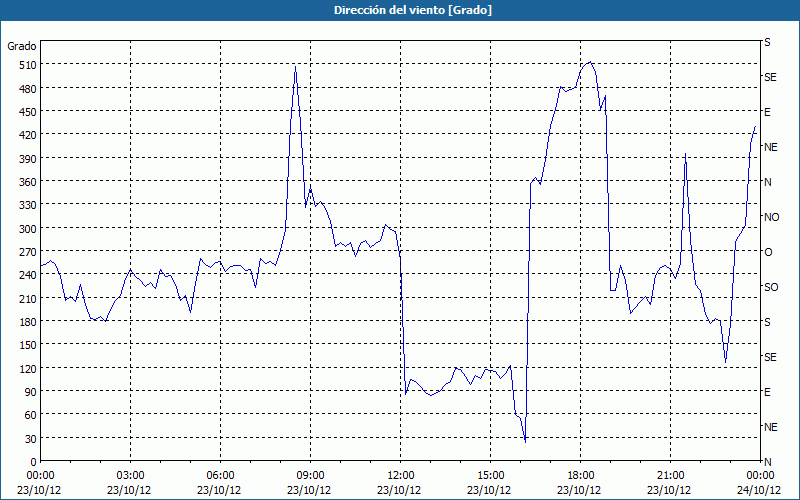Click the 210 value on the left axis
Viewport: 800px width, 500px height.
point(28,298)
